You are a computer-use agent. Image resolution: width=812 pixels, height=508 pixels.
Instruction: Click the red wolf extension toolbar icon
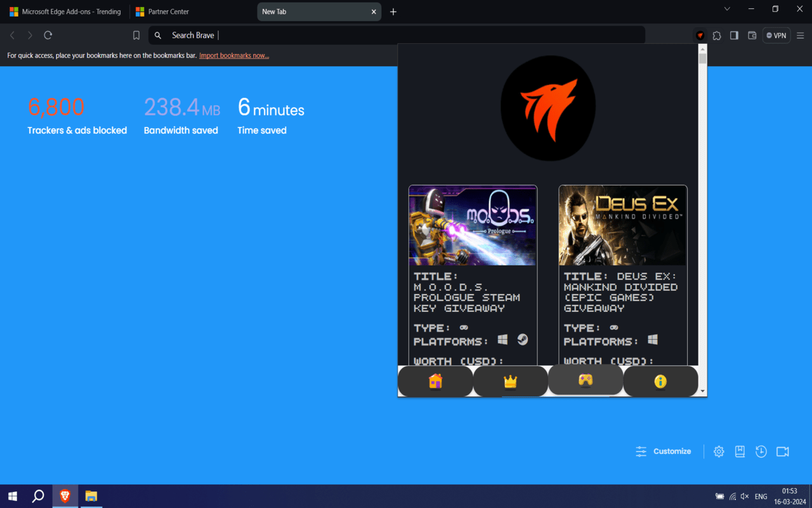click(700, 36)
